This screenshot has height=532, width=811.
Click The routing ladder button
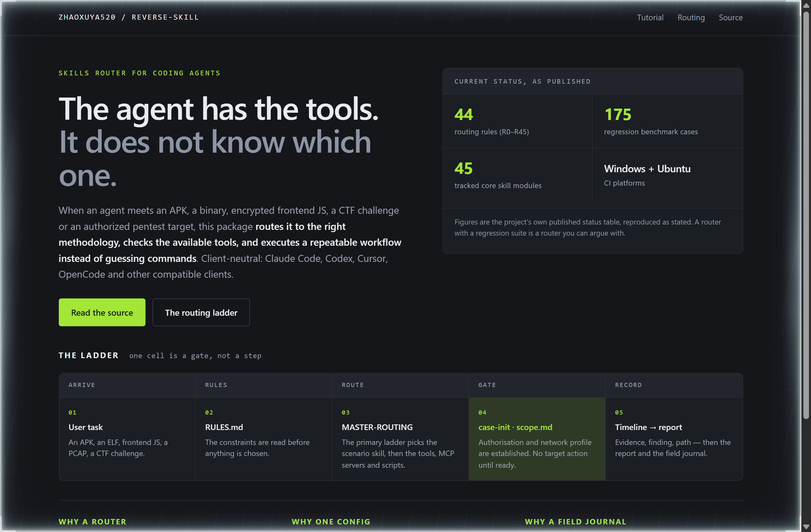pyautogui.click(x=201, y=312)
